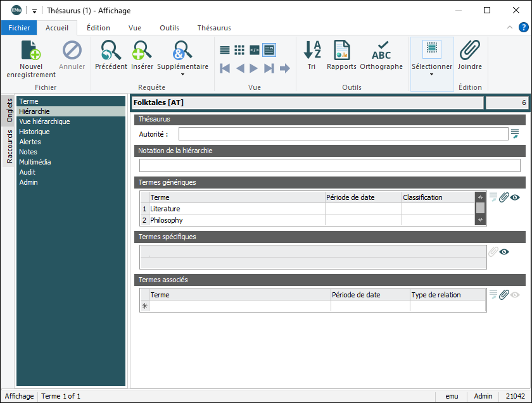The width and height of the screenshot is (532, 403).
Task: Open the Fichier menu
Action: 19,28
